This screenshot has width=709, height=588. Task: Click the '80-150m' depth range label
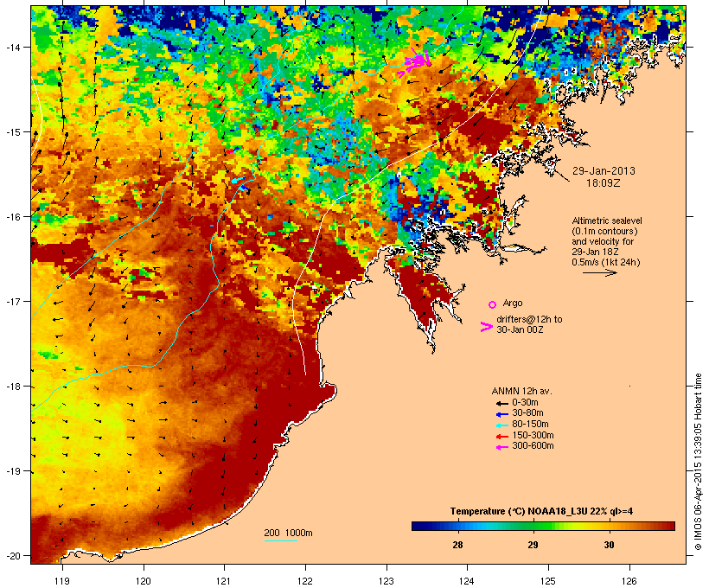pos(530,425)
